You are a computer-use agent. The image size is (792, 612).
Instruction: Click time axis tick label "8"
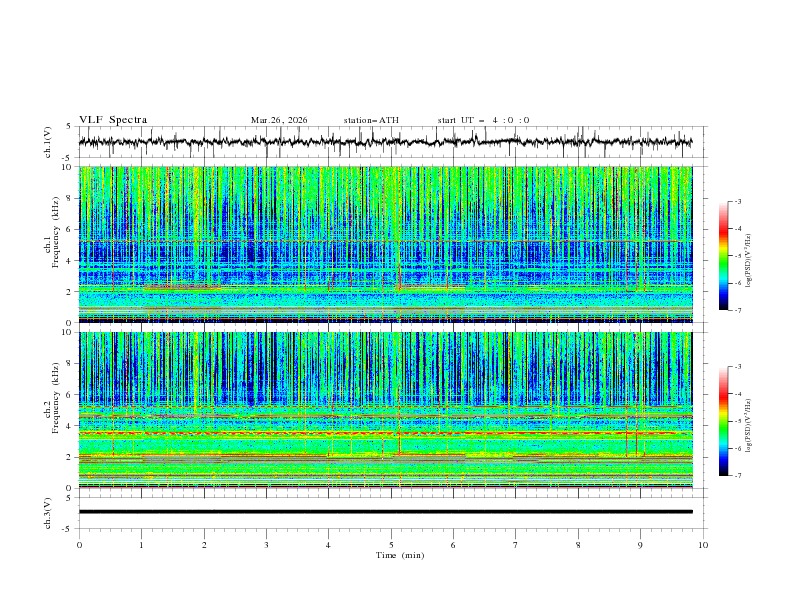(x=578, y=545)
